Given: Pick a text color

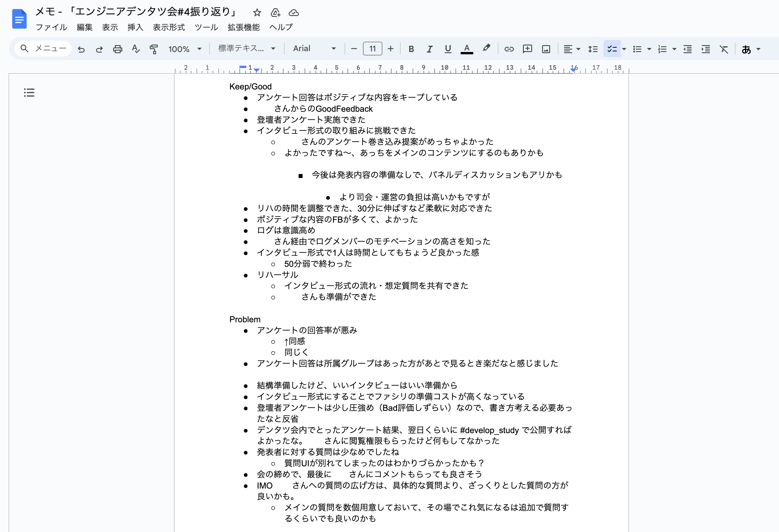Looking at the screenshot, I should [x=467, y=49].
